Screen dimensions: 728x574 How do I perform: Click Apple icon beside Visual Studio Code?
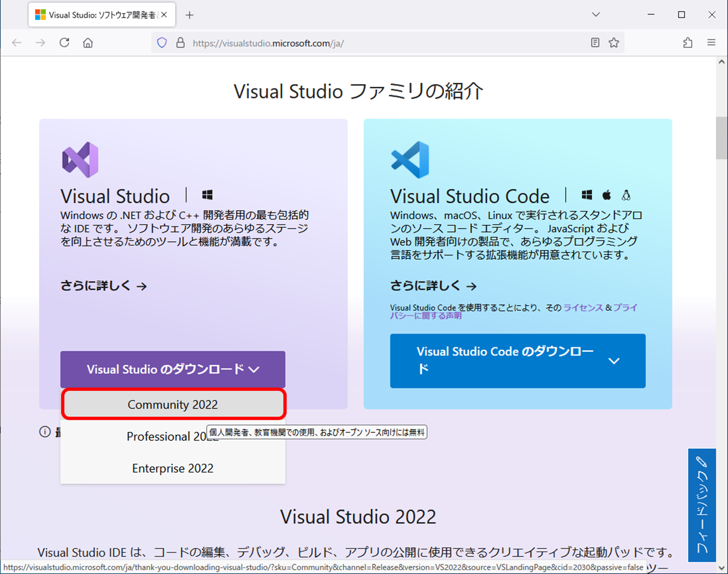(x=607, y=195)
